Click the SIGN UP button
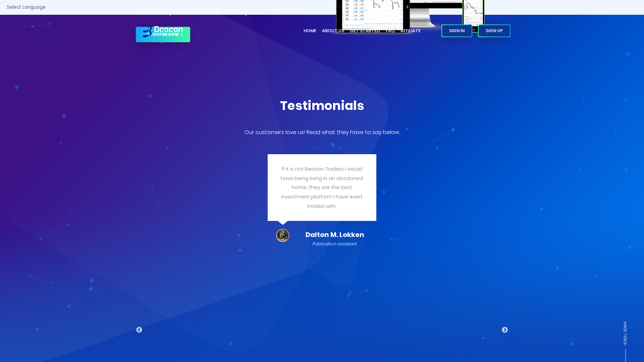Screen dimensions: 644x362 (494, 31)
